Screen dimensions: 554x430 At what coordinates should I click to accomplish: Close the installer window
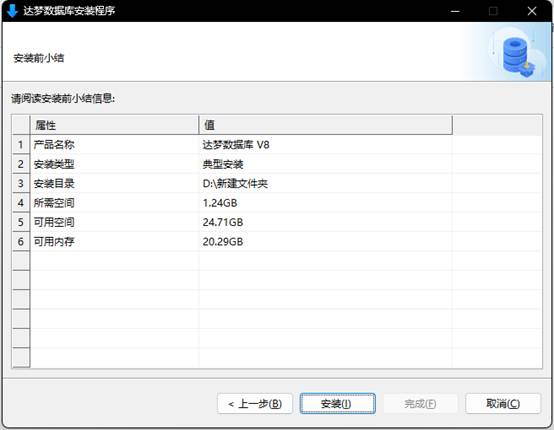tap(532, 11)
